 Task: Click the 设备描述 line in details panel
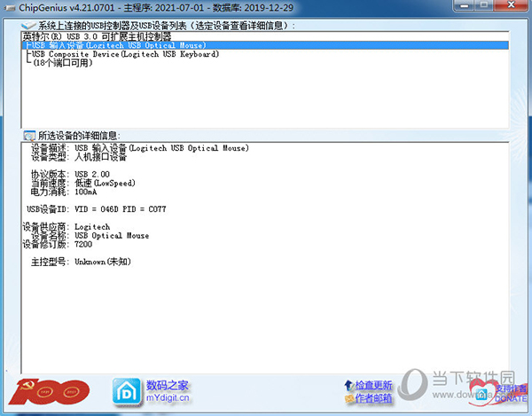click(140, 148)
